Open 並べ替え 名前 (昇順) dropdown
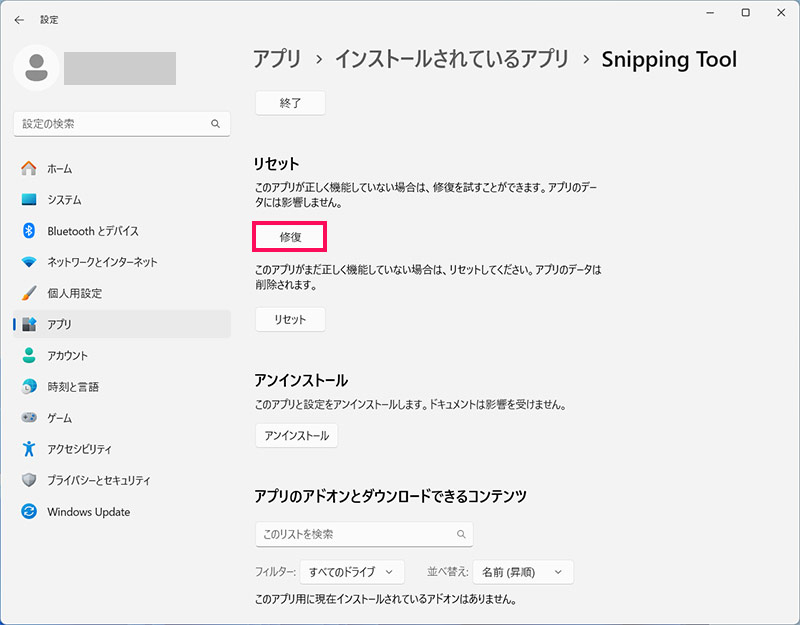 coord(523,572)
